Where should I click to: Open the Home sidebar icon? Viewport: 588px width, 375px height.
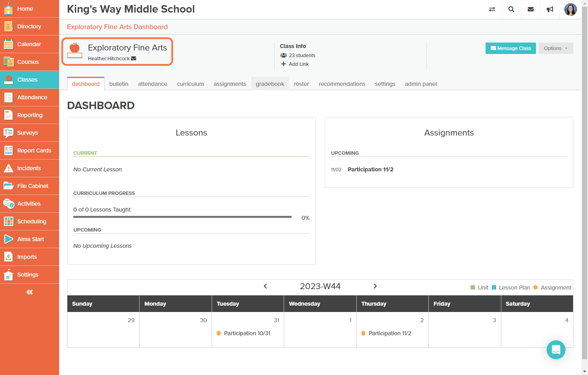click(9, 9)
